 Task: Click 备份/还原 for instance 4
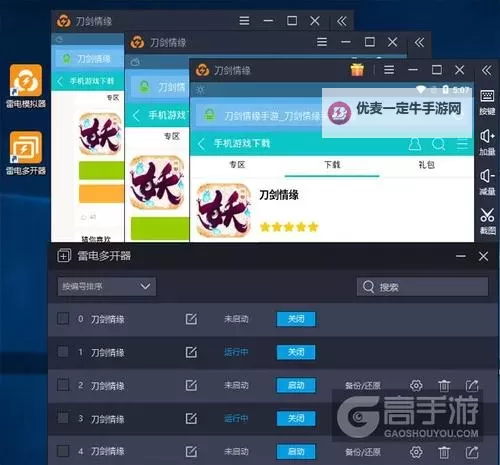[x=363, y=452]
